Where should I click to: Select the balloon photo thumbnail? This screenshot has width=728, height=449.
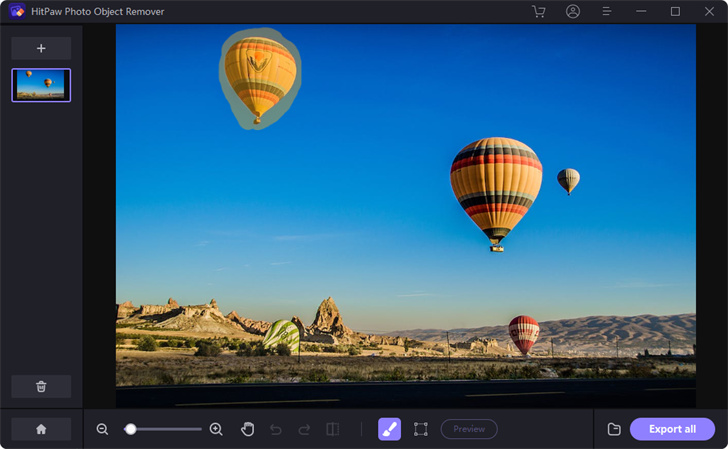coord(41,85)
